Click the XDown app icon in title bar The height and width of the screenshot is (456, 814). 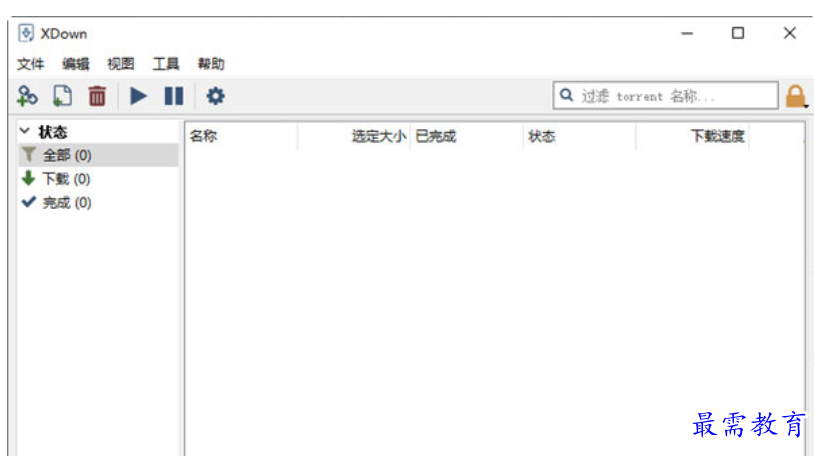pyautogui.click(x=25, y=33)
